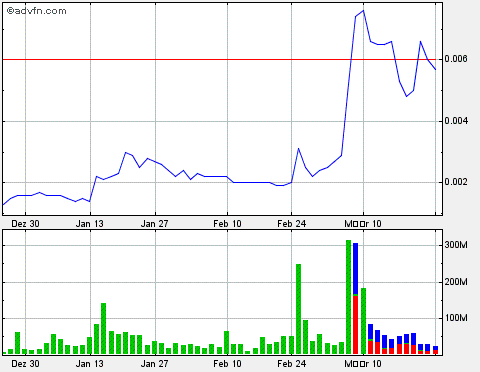Select the Feb 24 date label of the price chart
480x372 pixels.
pos(292,224)
